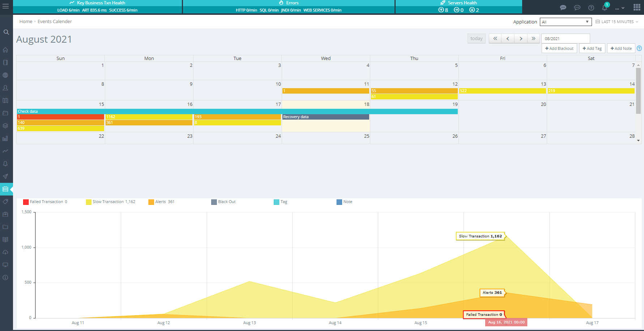Image resolution: width=644 pixels, height=331 pixels.
Task: Click the help question mark in the header
Action: click(591, 8)
